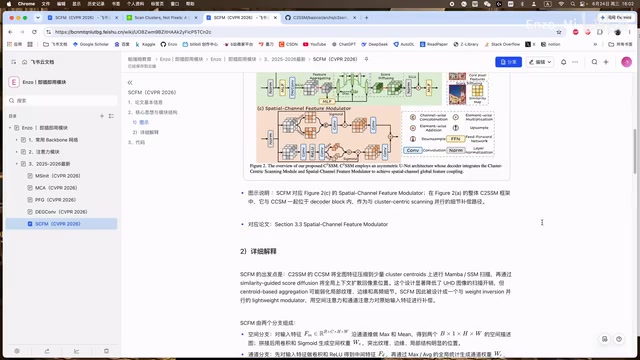Screen dimensions: 640x360
Task: Collapse the outline panel with double-chevron icon
Action: 130,82
